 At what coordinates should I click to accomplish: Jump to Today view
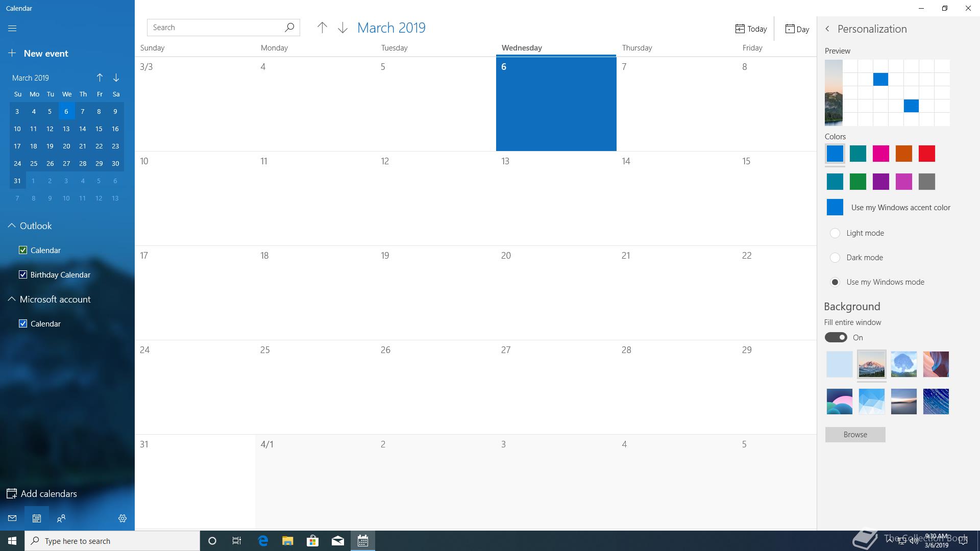[x=751, y=29]
